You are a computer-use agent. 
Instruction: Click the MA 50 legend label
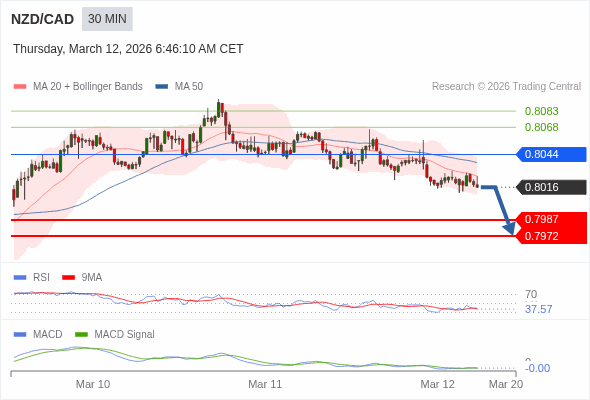(189, 87)
